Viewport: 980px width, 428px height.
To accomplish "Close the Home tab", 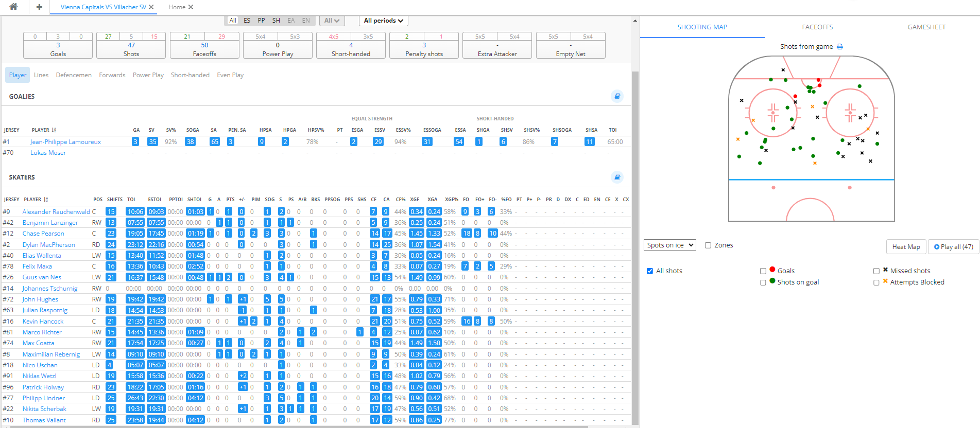I will (x=191, y=7).
